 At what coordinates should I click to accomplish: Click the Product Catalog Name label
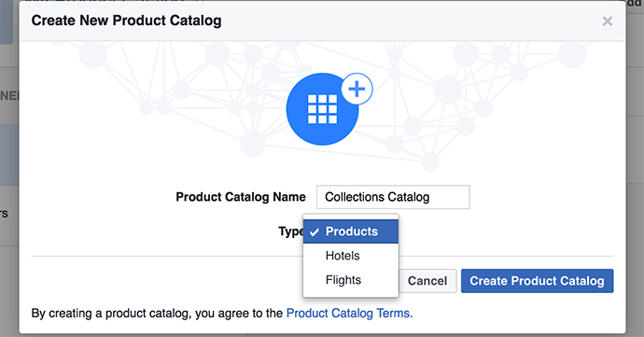coord(241,197)
